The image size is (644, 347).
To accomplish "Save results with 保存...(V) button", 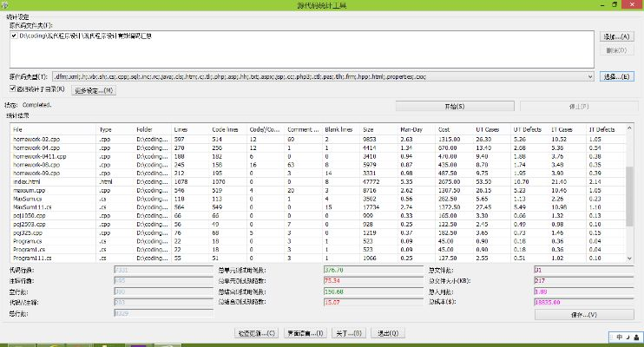I will click(x=584, y=315).
